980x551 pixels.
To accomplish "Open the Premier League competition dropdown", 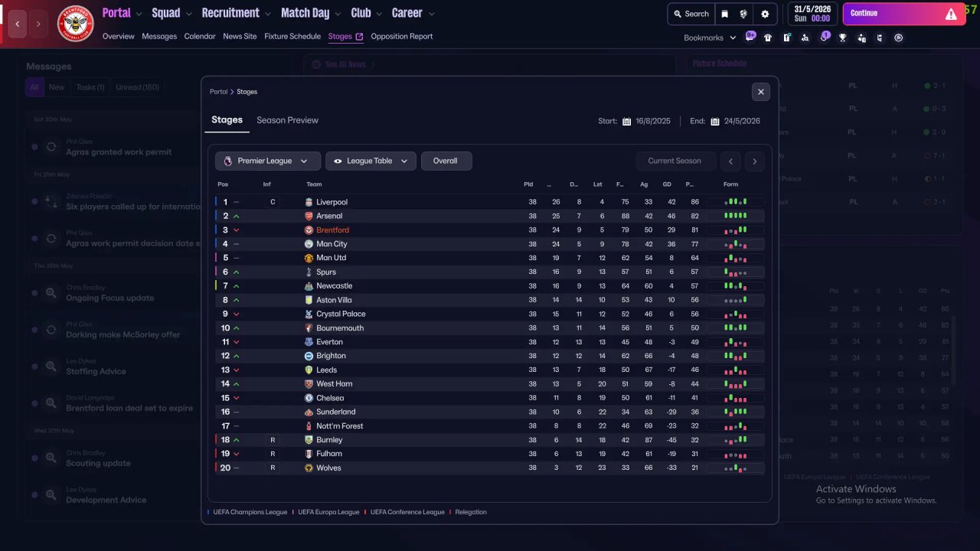I will 268,161.
